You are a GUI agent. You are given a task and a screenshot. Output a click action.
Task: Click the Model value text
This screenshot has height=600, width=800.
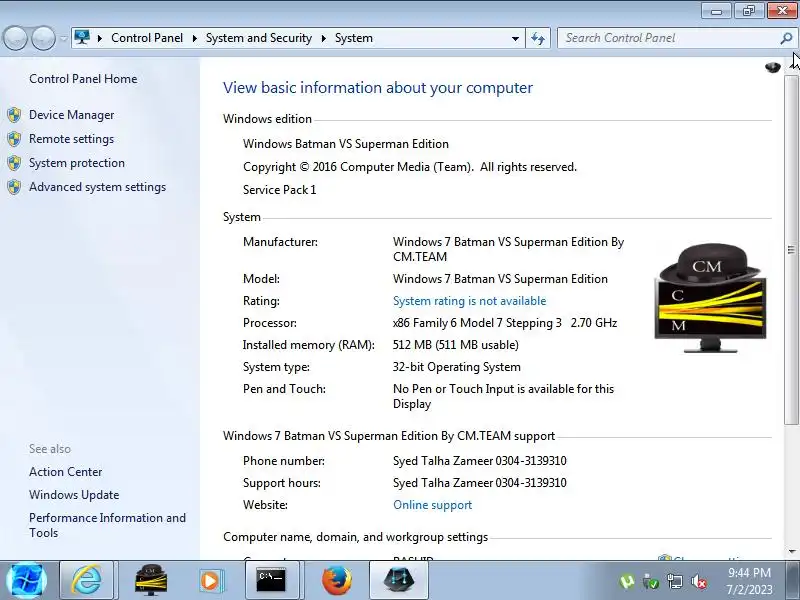pos(500,279)
